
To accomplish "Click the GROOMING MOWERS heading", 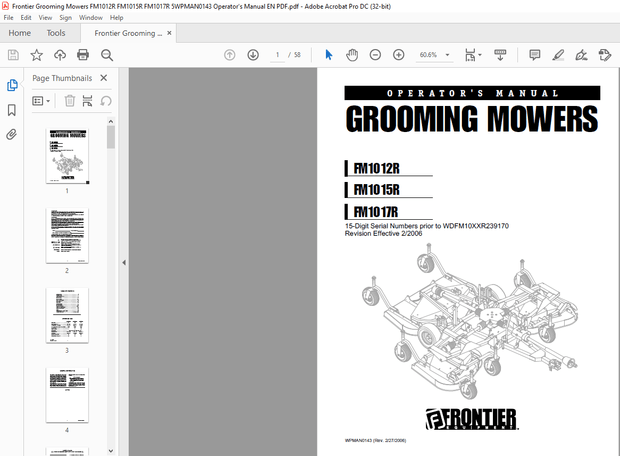I will pos(472,119).
